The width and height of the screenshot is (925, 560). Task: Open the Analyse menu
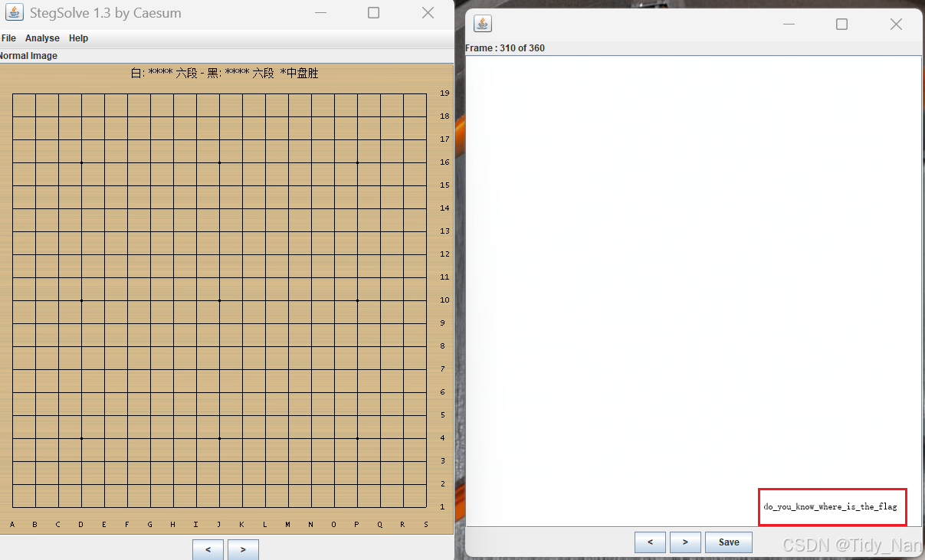[42, 38]
